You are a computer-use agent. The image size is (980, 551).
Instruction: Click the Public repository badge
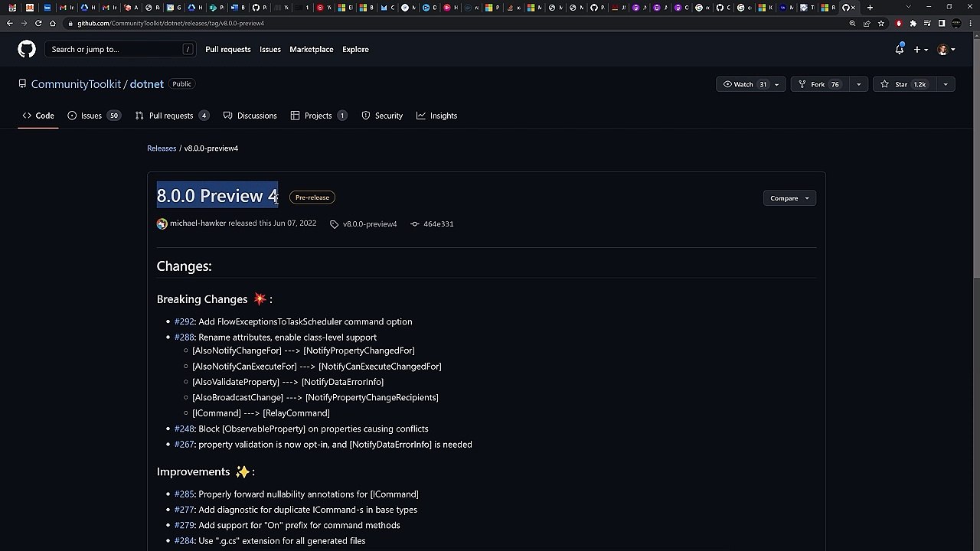coord(181,84)
